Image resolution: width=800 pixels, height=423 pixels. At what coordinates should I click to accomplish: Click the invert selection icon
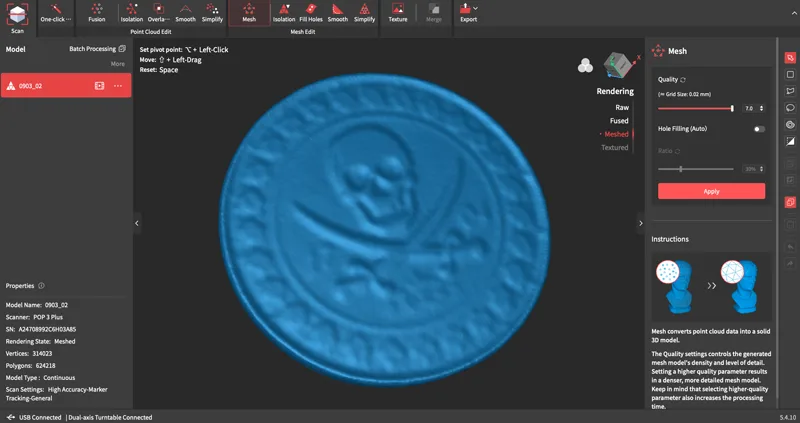pyautogui.click(x=790, y=141)
